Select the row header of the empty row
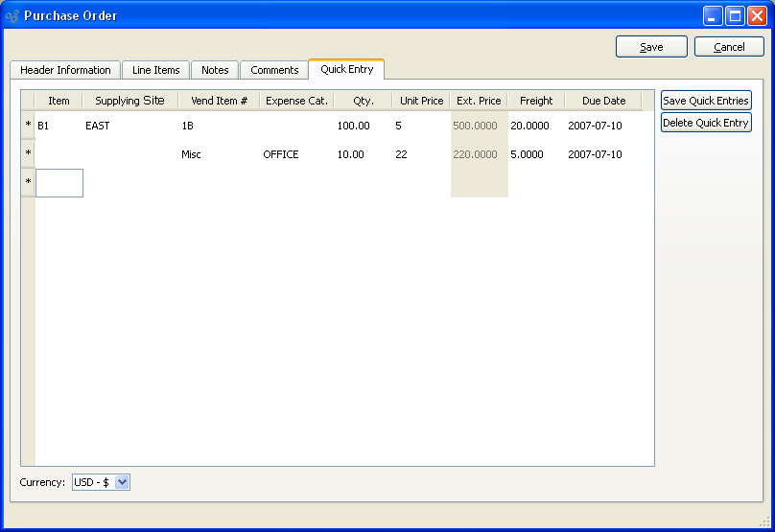This screenshot has height=532, width=775. click(28, 183)
